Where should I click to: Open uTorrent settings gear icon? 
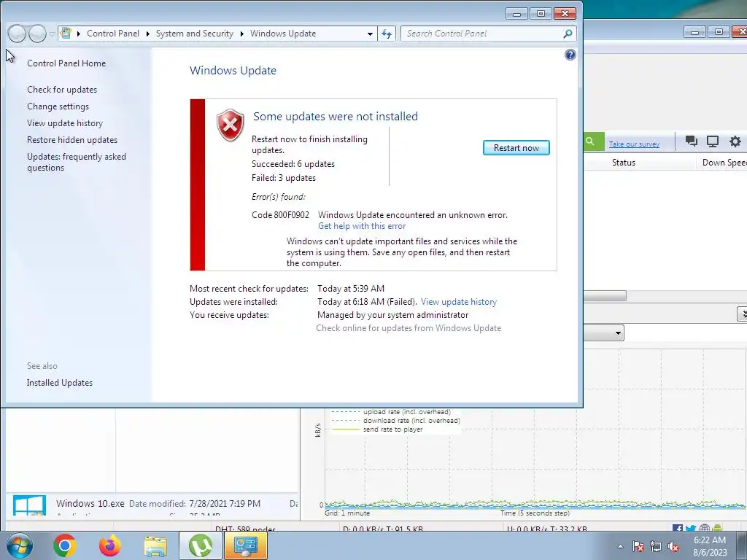click(735, 141)
